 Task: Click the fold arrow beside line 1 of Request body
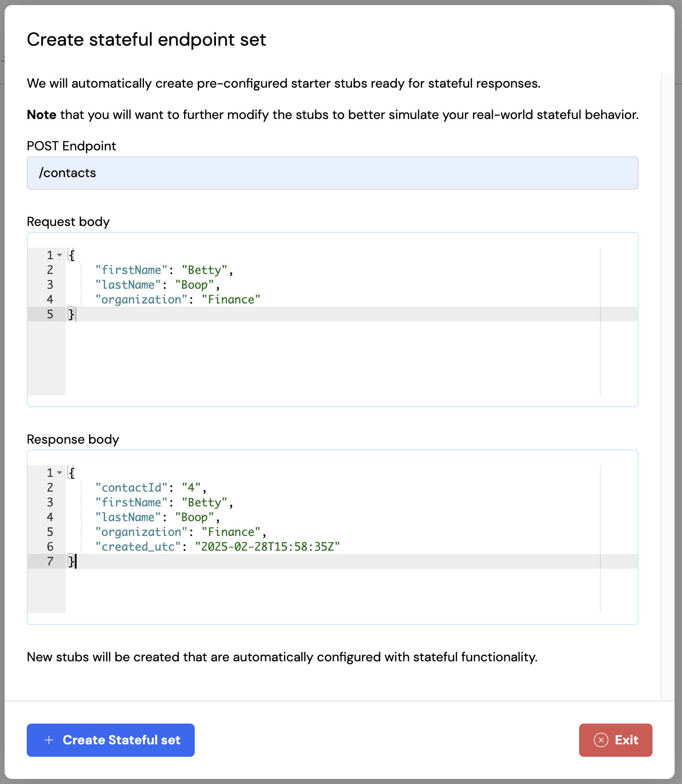tap(59, 255)
